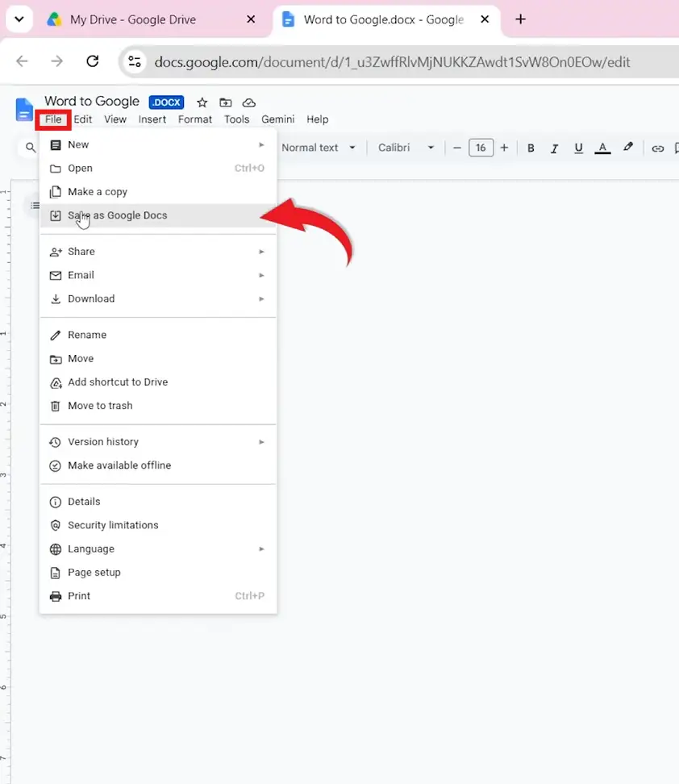Click the move to folder icon beside title

(226, 102)
